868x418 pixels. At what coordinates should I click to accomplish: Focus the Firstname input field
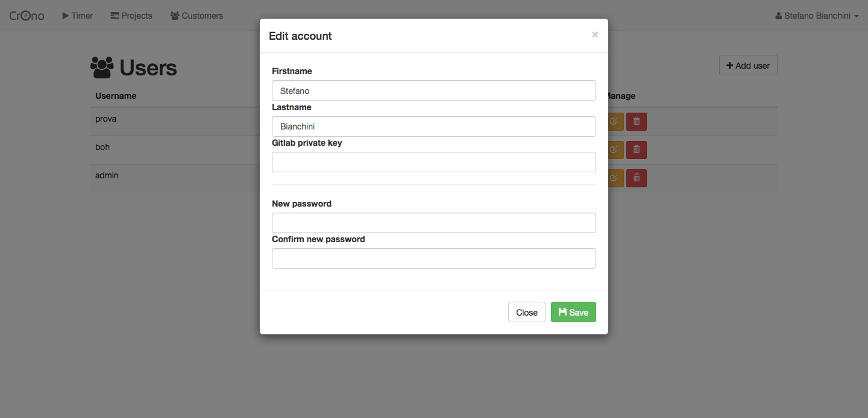pos(434,90)
